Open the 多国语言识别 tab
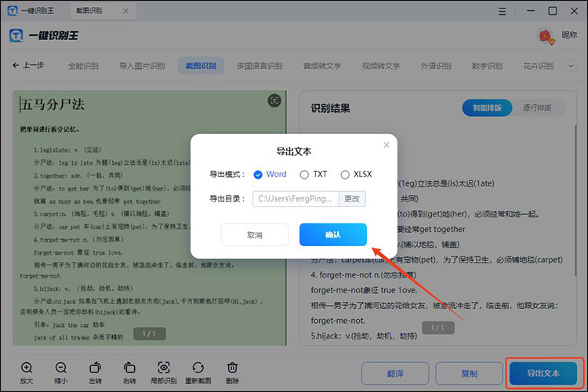 coord(260,66)
